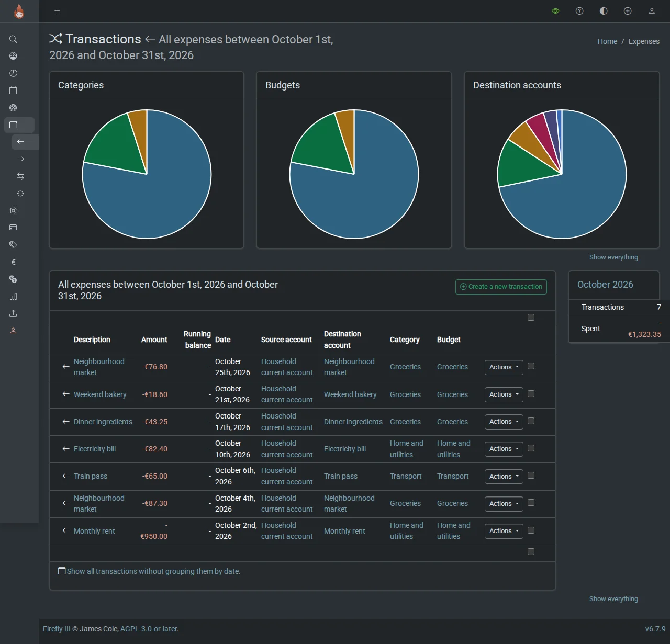Viewport: 670px width, 644px height.
Task: Open Actions for October 4th Neighbourhood market
Action: pyautogui.click(x=504, y=504)
